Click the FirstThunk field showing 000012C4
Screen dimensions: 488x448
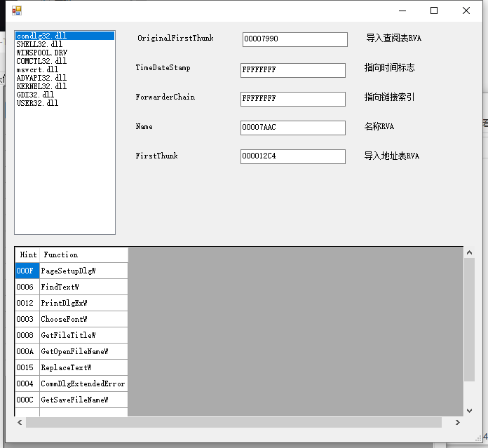[x=293, y=156]
